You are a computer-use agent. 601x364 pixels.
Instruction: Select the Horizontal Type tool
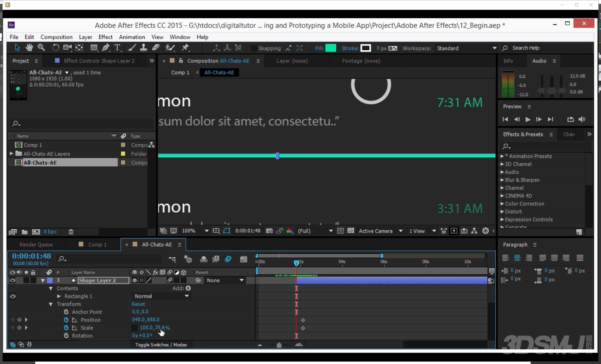pyautogui.click(x=117, y=48)
